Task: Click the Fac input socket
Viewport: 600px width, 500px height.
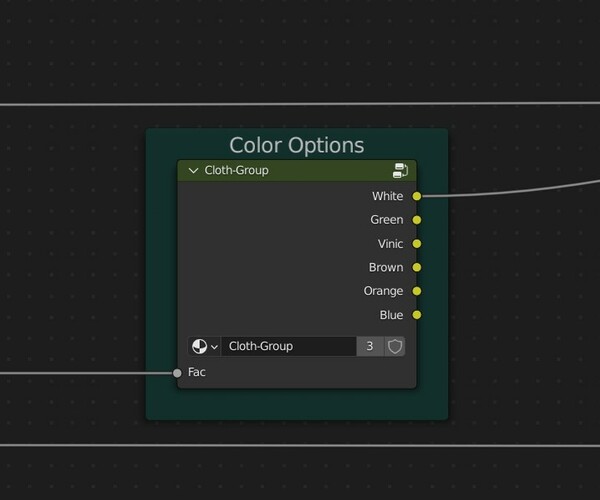Action: pos(177,373)
